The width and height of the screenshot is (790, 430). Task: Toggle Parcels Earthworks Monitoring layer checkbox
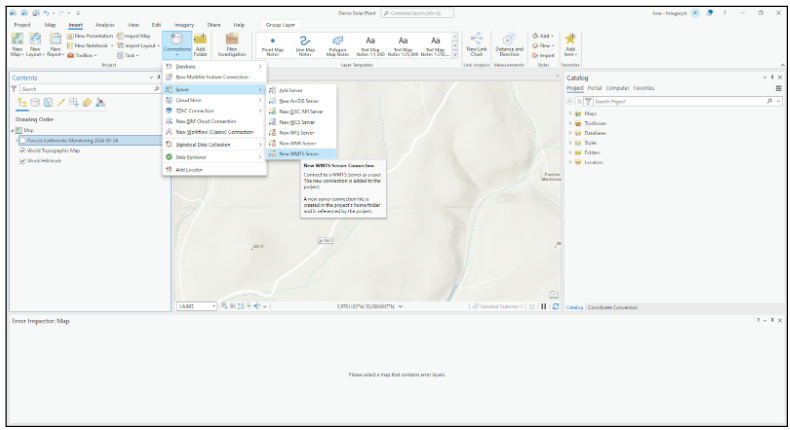coord(22,141)
